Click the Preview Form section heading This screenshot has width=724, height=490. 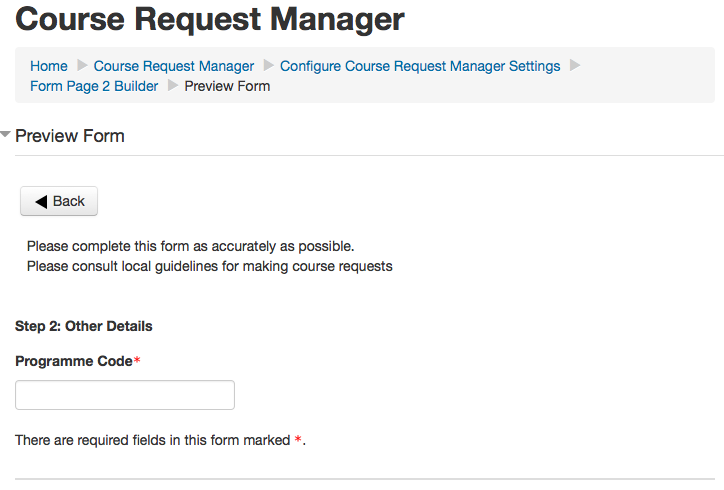coord(70,136)
